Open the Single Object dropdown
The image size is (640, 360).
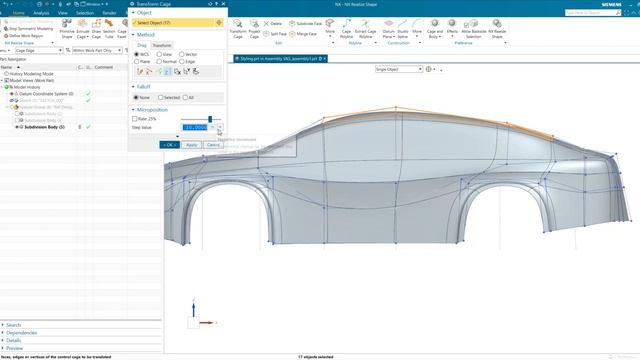click(x=399, y=69)
